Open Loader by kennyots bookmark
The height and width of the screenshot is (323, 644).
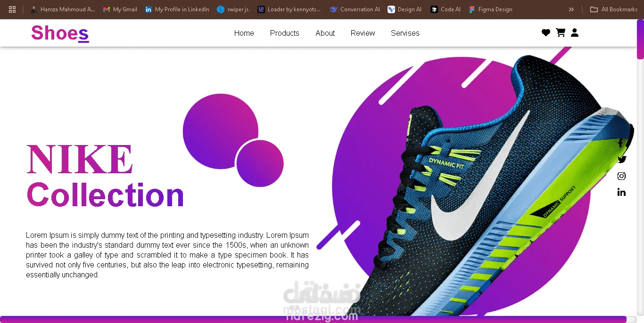(289, 9)
